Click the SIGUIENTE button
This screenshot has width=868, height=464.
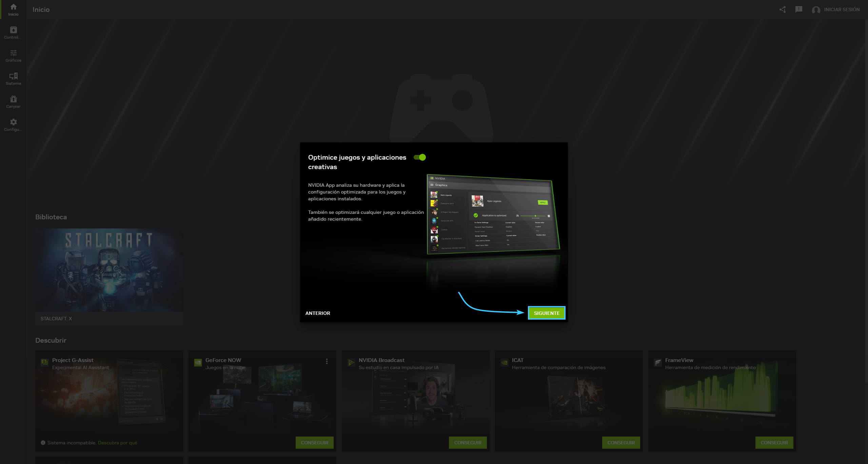(x=547, y=313)
